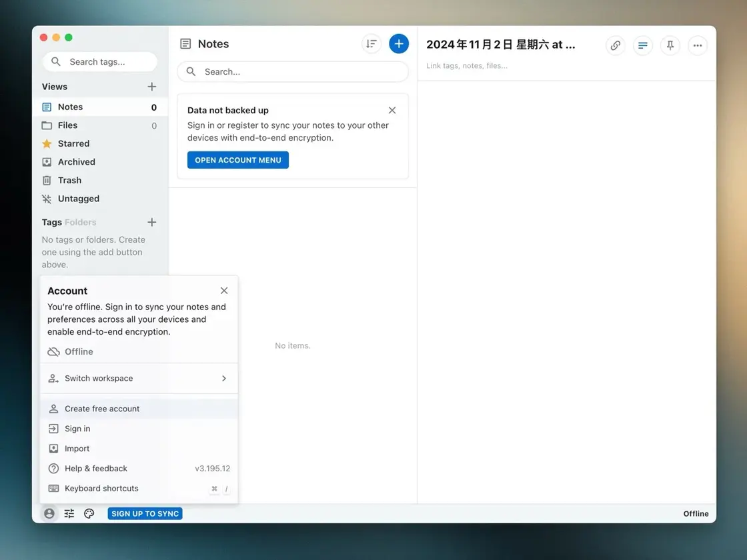
Task: Open the theme palette icon in footer
Action: pyautogui.click(x=89, y=513)
